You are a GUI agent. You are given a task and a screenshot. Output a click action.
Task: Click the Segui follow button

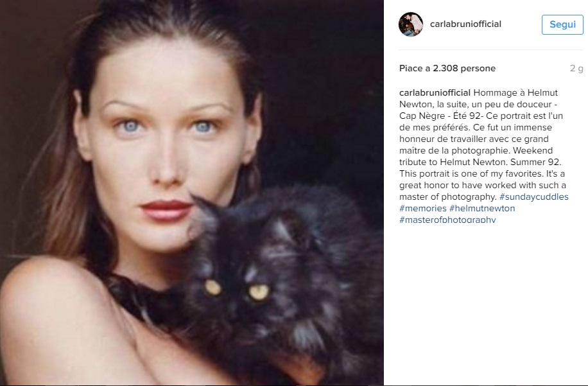tap(562, 24)
